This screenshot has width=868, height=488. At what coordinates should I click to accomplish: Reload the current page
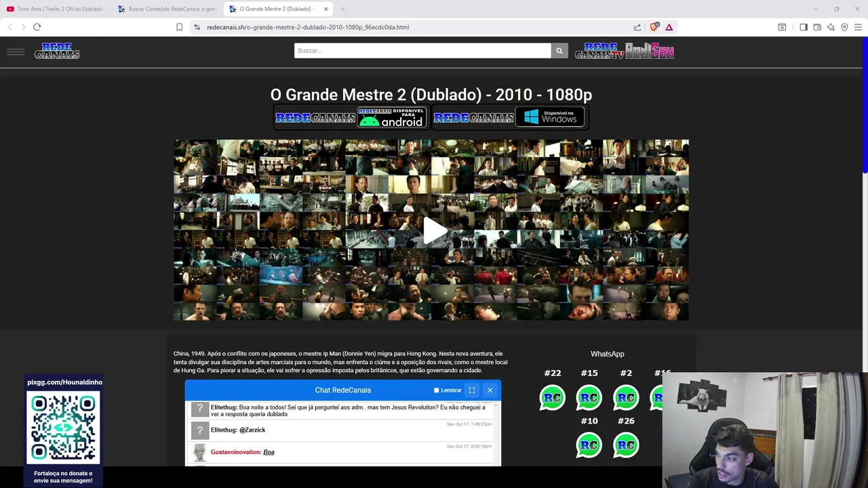pyautogui.click(x=37, y=27)
